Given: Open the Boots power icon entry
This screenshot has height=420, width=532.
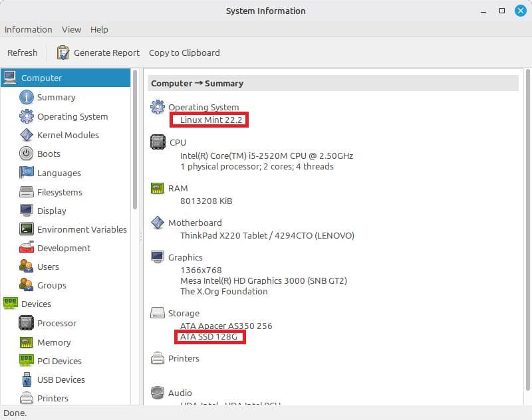Looking at the screenshot, I should (26, 154).
